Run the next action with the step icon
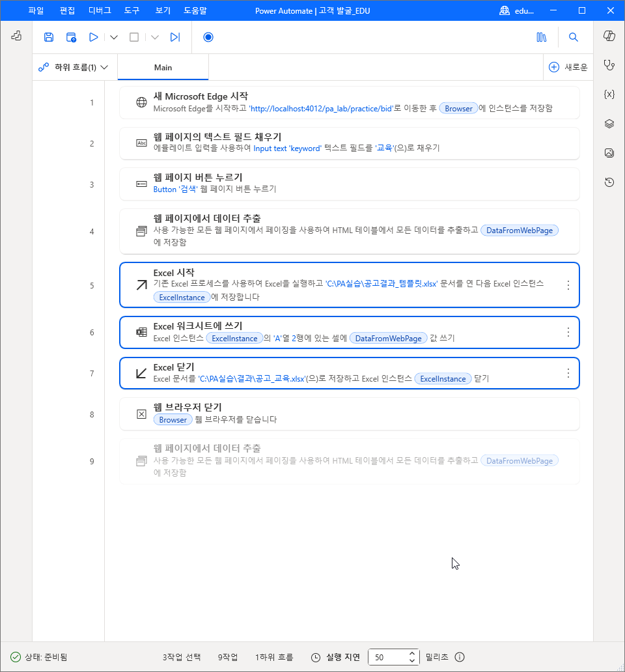Image resolution: width=625 pixels, height=672 pixels. [175, 37]
